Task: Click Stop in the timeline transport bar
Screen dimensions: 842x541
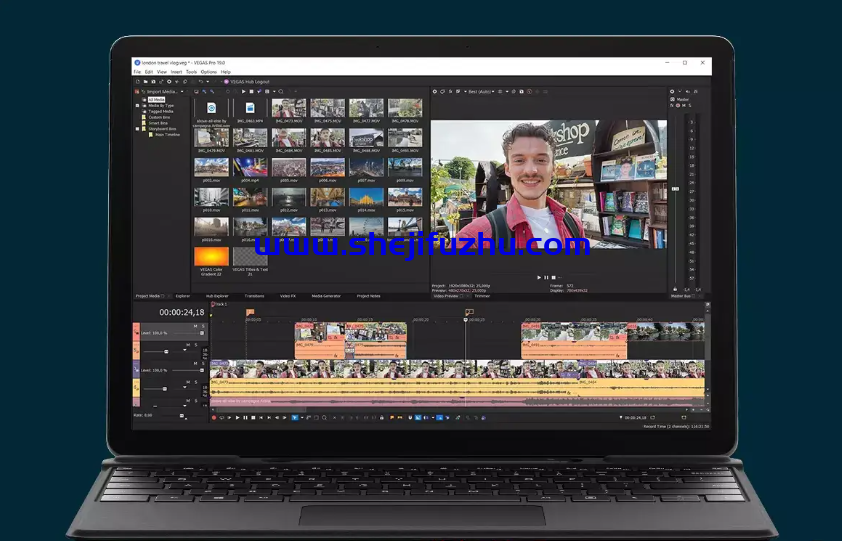Action: [x=253, y=417]
